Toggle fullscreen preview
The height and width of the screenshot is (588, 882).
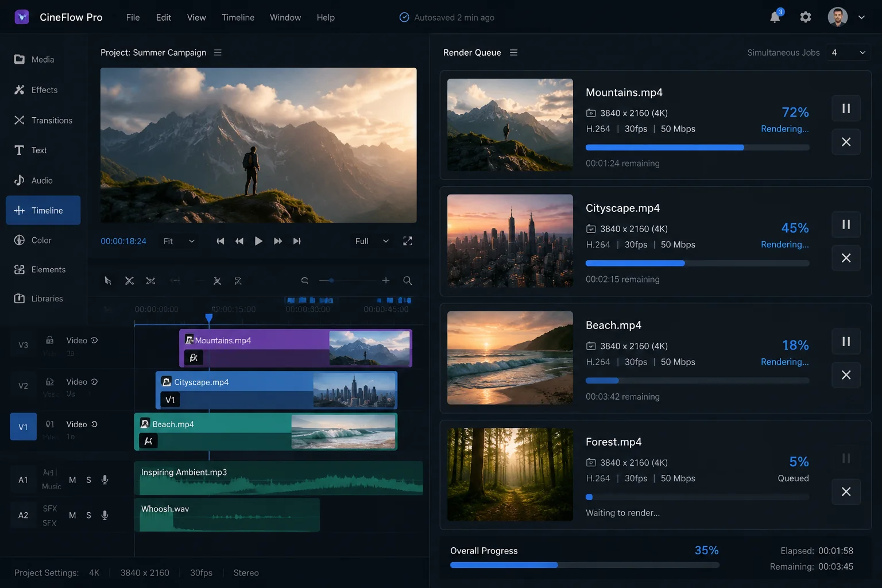408,241
